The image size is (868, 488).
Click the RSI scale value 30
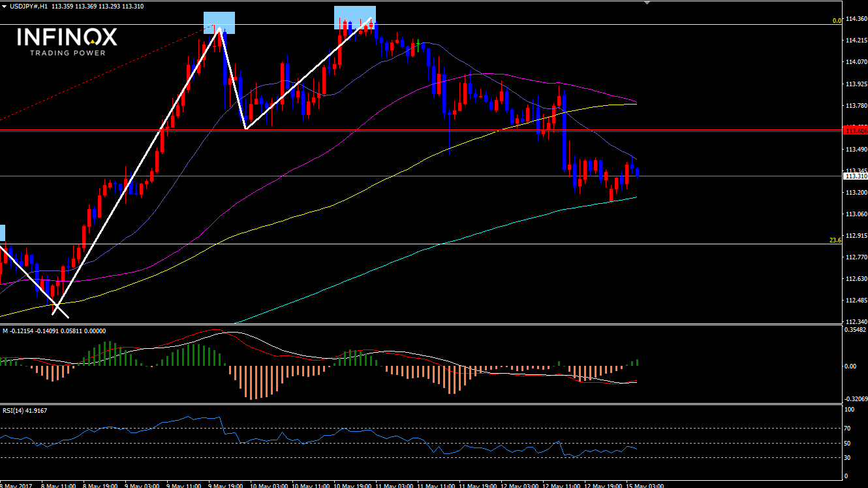coord(848,457)
